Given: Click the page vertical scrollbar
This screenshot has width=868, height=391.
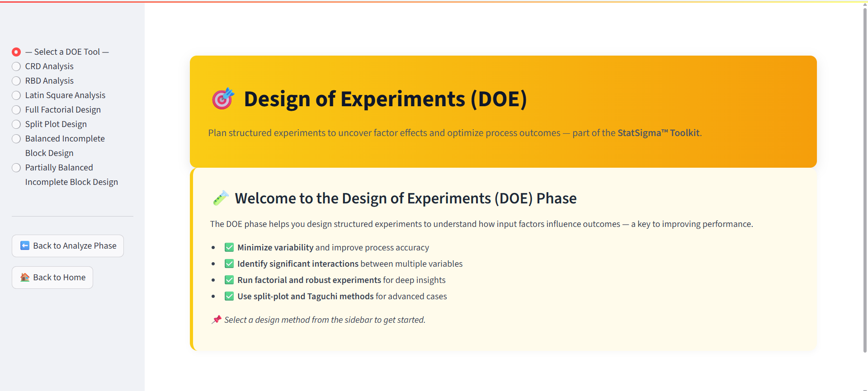Looking at the screenshot, I should click(x=865, y=181).
